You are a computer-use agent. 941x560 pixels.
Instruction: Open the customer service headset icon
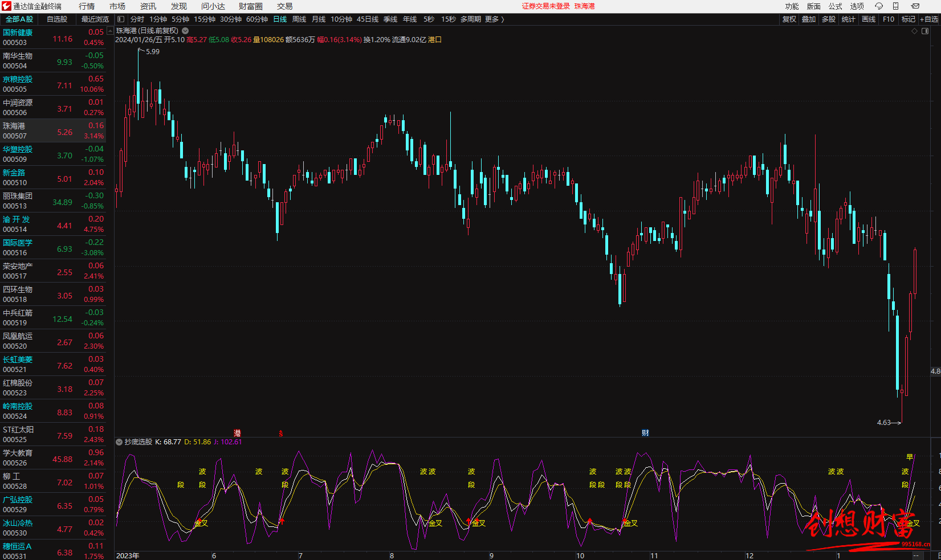(x=878, y=6)
